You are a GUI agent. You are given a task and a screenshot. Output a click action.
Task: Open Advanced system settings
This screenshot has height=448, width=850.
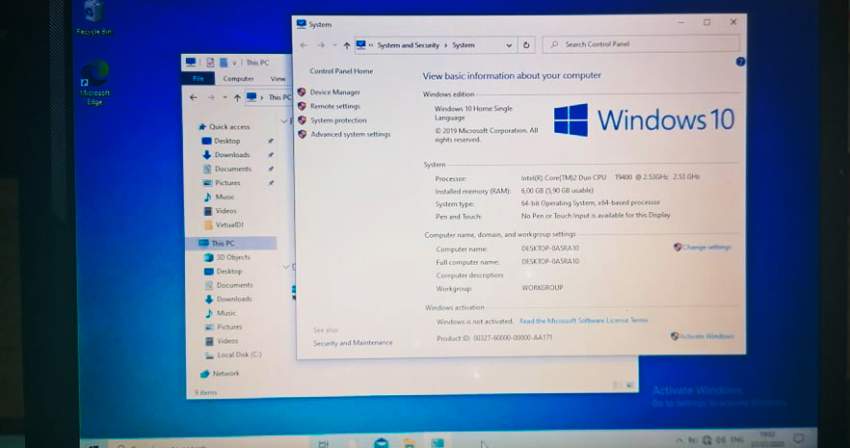click(350, 134)
